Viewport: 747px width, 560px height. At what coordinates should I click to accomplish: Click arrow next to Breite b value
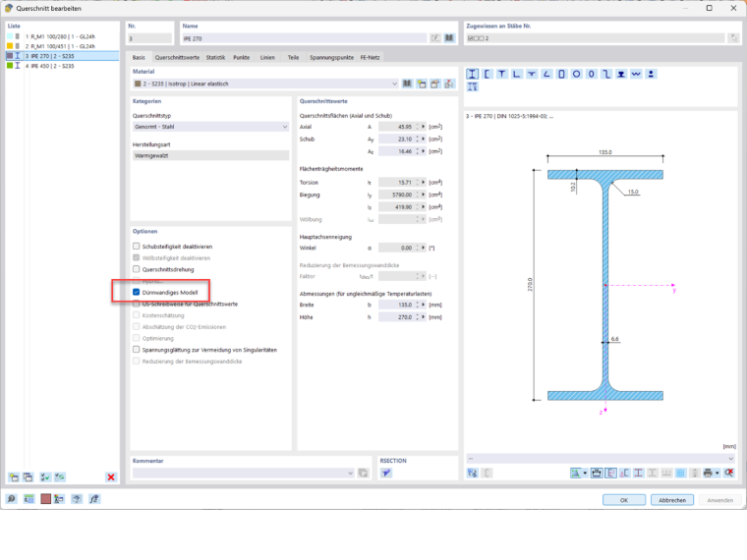pyautogui.click(x=423, y=305)
